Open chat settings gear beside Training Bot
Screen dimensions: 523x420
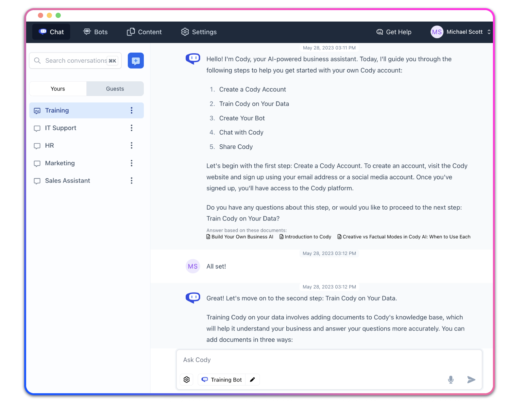point(187,380)
